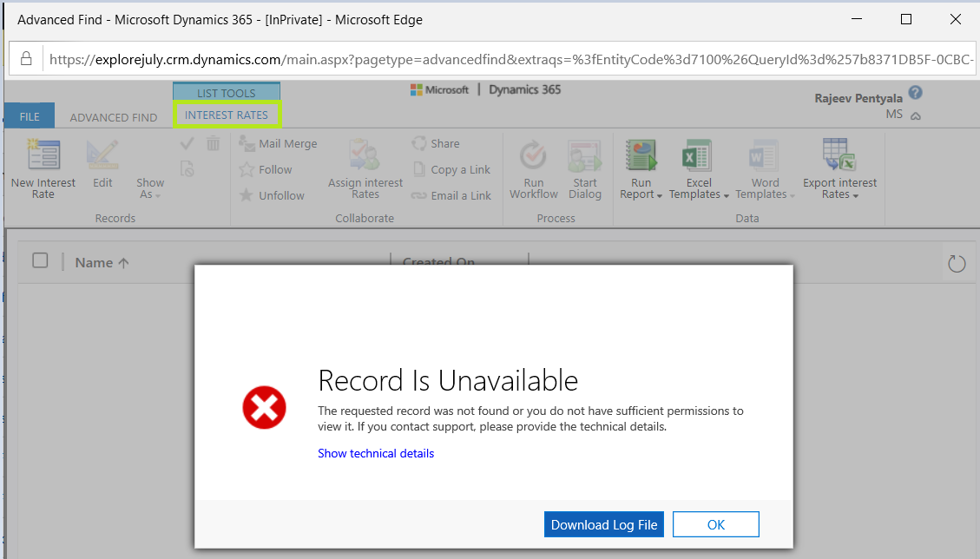980x559 pixels.
Task: Click Copy a Link
Action: point(451,169)
